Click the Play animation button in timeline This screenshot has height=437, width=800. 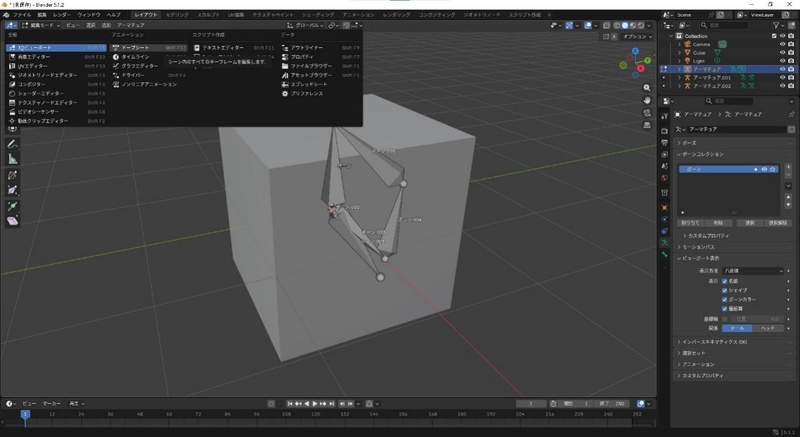pyautogui.click(x=315, y=404)
